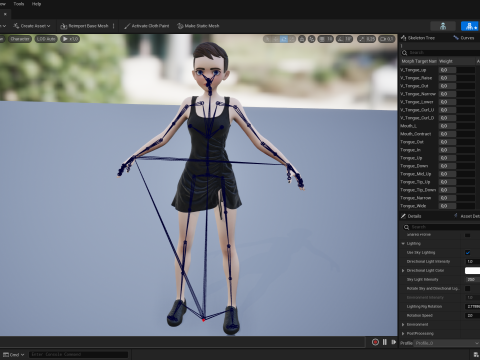
Task: Step forward one frame
Action: coord(394,342)
